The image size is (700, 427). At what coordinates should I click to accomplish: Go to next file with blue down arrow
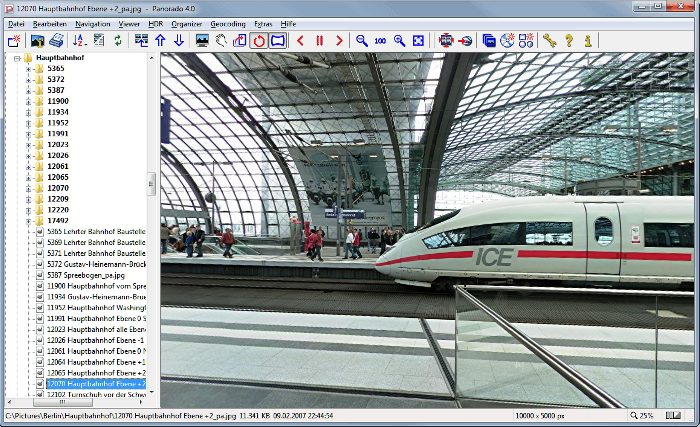(179, 41)
